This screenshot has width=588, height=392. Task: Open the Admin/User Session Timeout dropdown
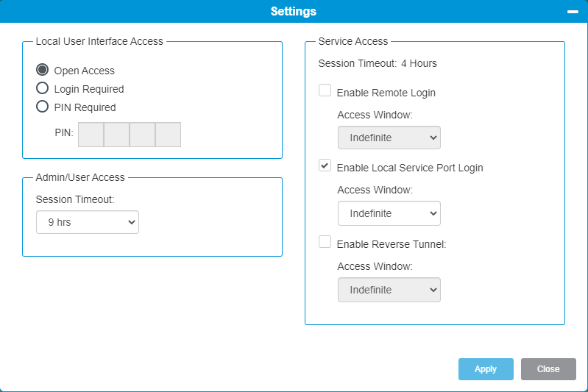coord(88,222)
